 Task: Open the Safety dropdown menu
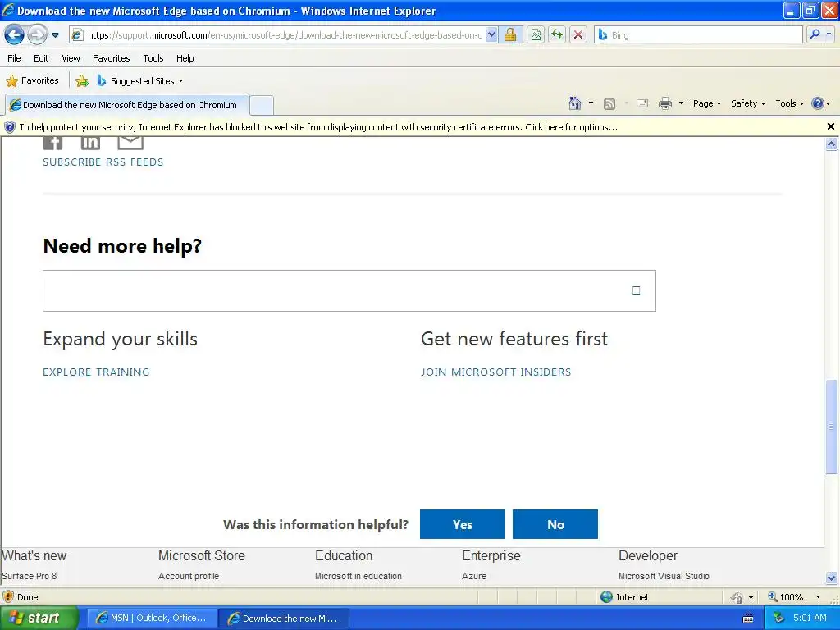tap(748, 103)
